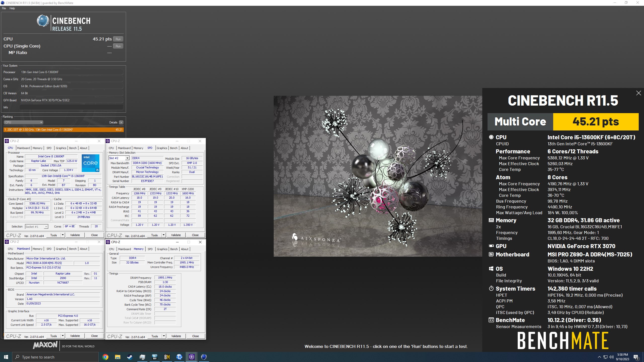Viewport: 644px width, 362px height.
Task: Expand Tools arrow in CPU-Z Mainboard window
Action: pos(63,336)
